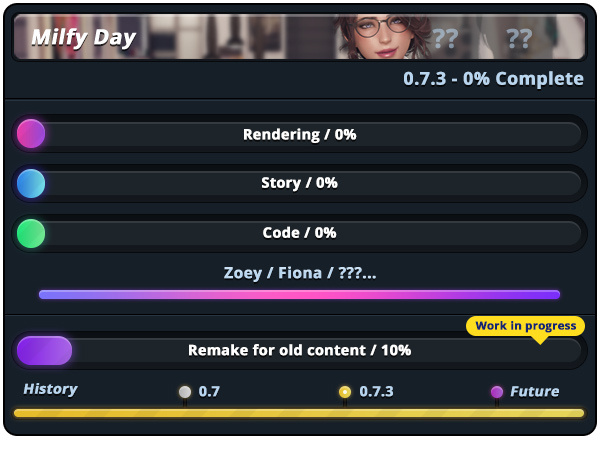
Task: Click the Story / 0% bar label
Action: point(300,183)
